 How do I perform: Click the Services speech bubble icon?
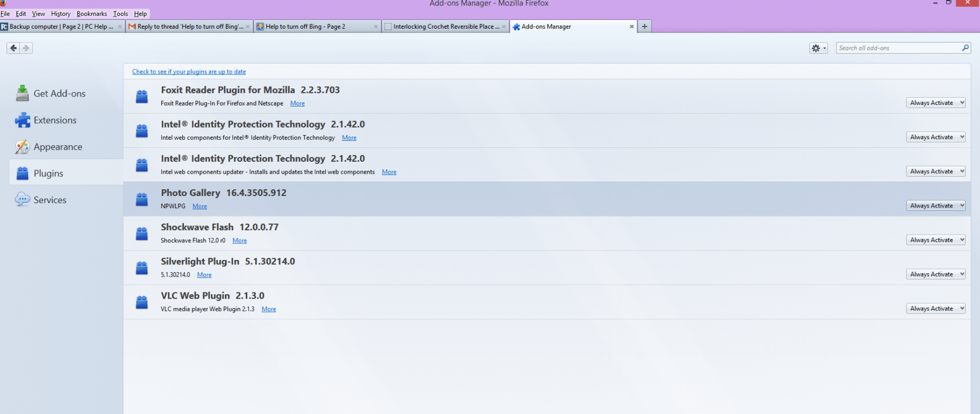(22, 199)
